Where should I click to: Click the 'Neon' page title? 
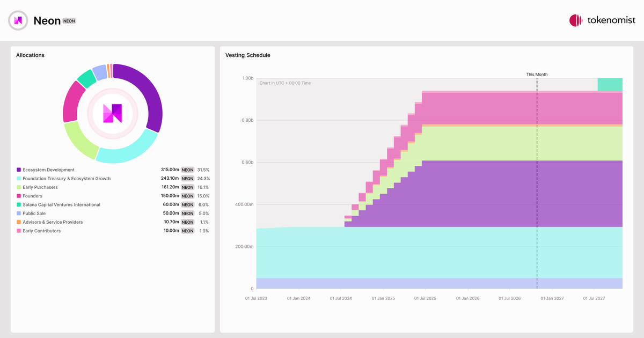(46, 20)
